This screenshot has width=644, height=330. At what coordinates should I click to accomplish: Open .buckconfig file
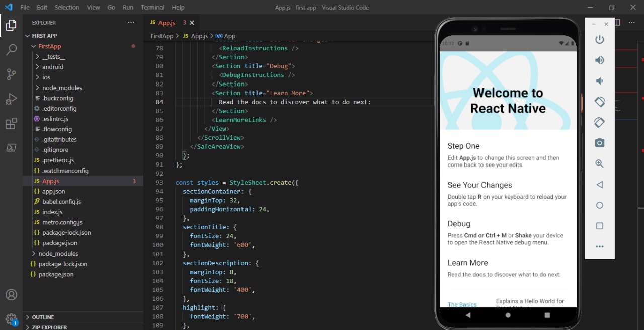[x=83, y=98]
